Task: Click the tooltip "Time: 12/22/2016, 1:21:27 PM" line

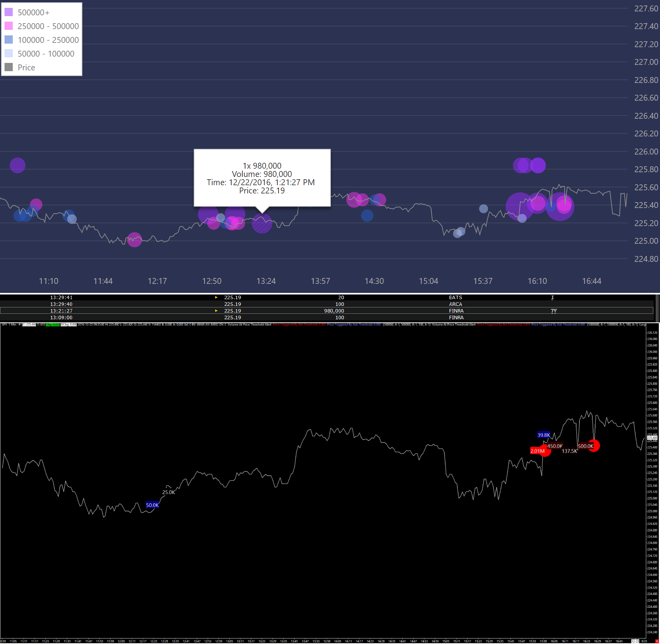Action: [x=261, y=182]
